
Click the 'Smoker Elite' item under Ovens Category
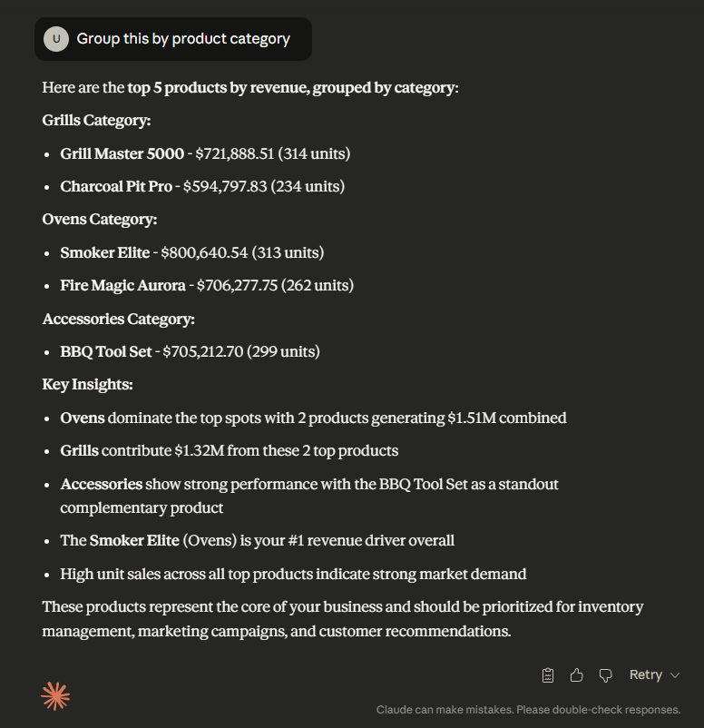pyautogui.click(x=105, y=252)
